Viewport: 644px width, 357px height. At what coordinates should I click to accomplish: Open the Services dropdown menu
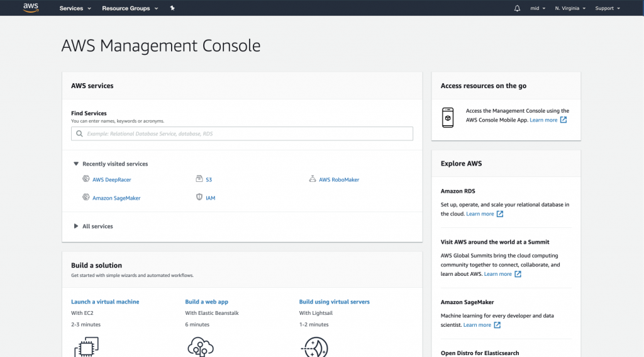75,8
